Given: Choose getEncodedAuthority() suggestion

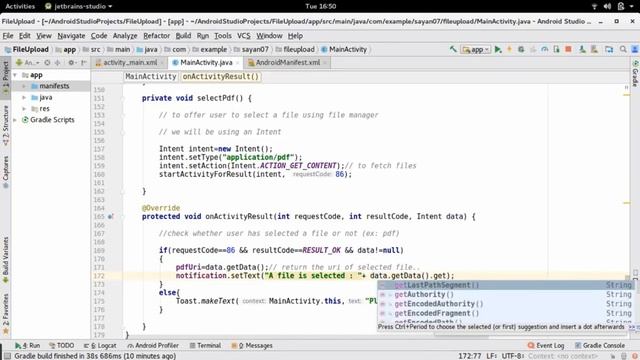Looking at the screenshot, I should pyautogui.click(x=506, y=304).
